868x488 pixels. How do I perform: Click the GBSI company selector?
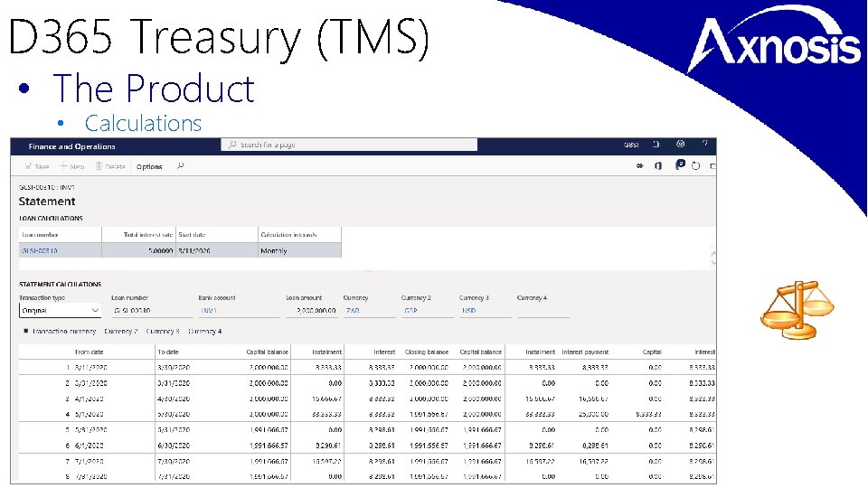(631, 145)
